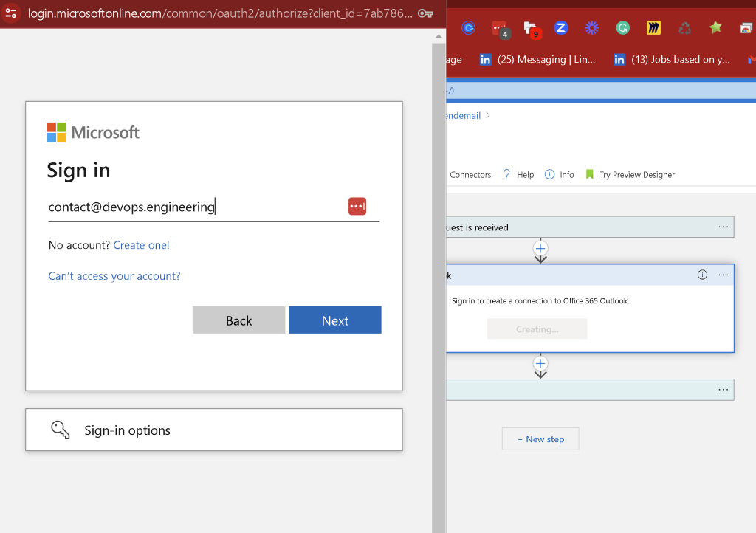Open ellipsis menu on request received trigger
This screenshot has height=533, width=756.
[x=723, y=227]
